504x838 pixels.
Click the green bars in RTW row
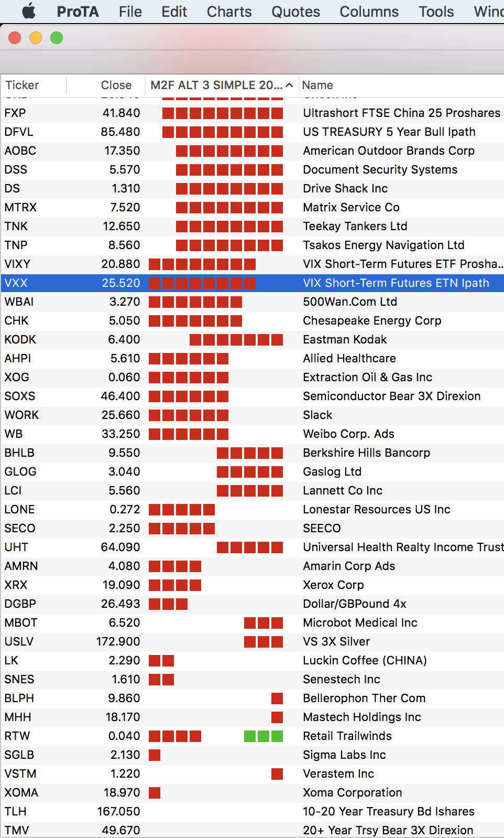264,736
